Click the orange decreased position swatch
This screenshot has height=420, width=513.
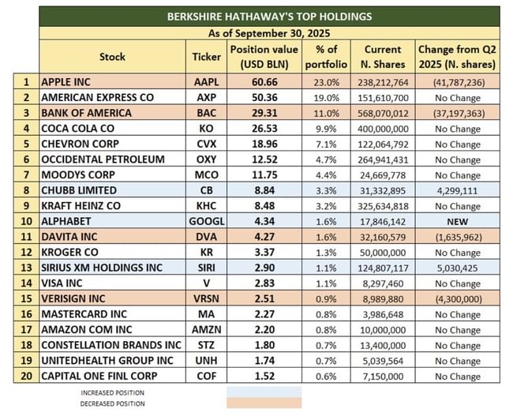pyautogui.click(x=264, y=403)
